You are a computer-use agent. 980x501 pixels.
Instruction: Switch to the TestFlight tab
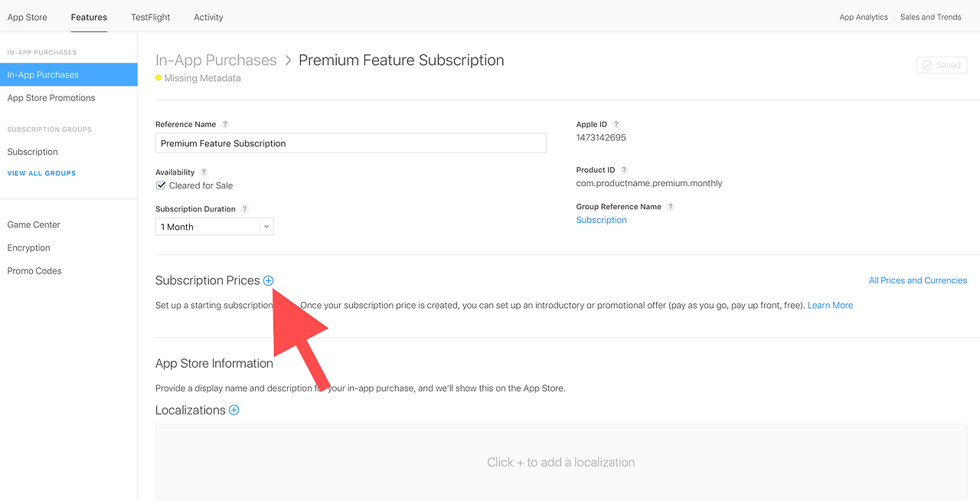[x=151, y=17]
